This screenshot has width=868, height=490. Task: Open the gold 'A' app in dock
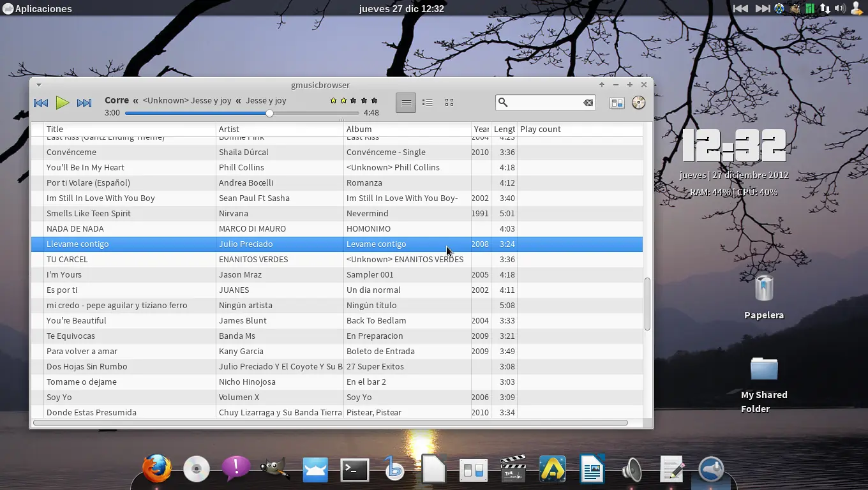tap(553, 469)
